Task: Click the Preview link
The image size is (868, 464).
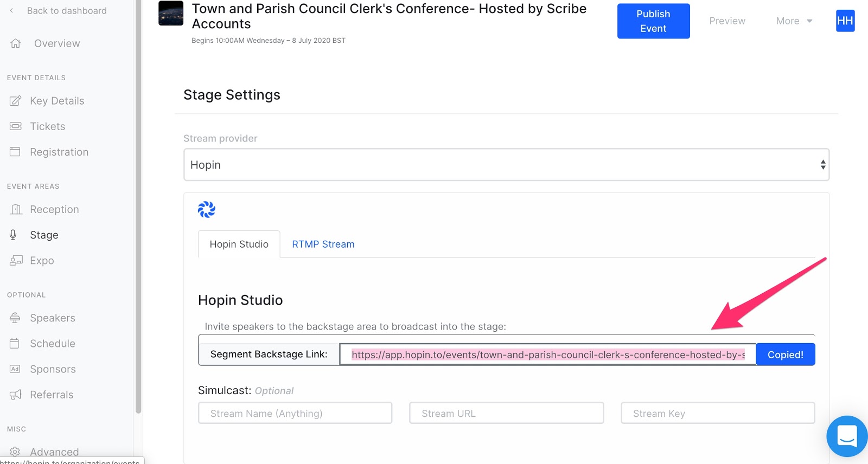Action: click(727, 21)
